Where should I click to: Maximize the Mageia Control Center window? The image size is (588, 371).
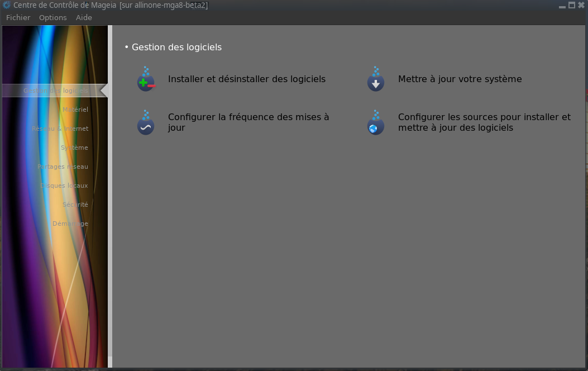tap(571, 5)
